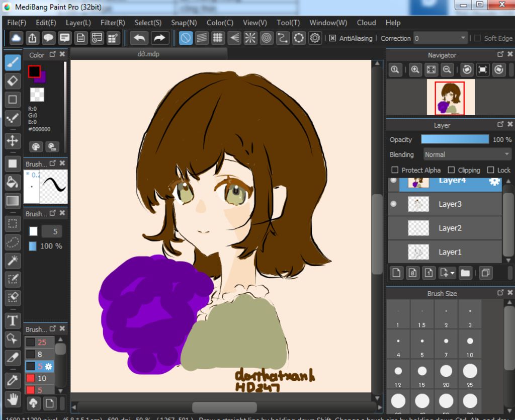Viewport: 515px width, 420px height.
Task: Open the Filter(R) menu
Action: (113, 23)
